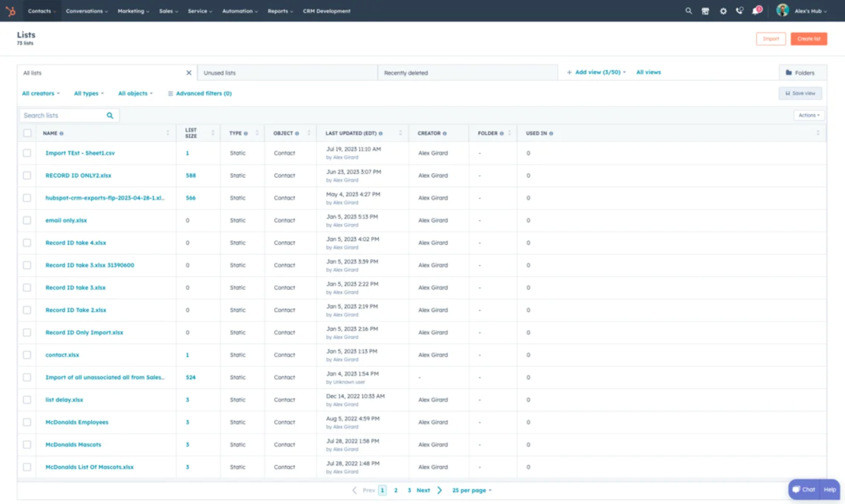Sort by LAST UPDATED column arrows
Screen dimensions: 845x504
tap(400, 133)
